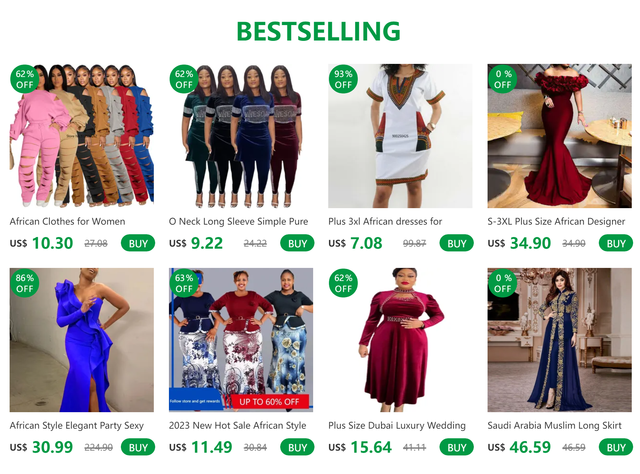Image resolution: width=640 pixels, height=474 pixels.
Task: Open 'Saudi Arabia Muslim Long Skirt' title
Action: pyautogui.click(x=554, y=425)
